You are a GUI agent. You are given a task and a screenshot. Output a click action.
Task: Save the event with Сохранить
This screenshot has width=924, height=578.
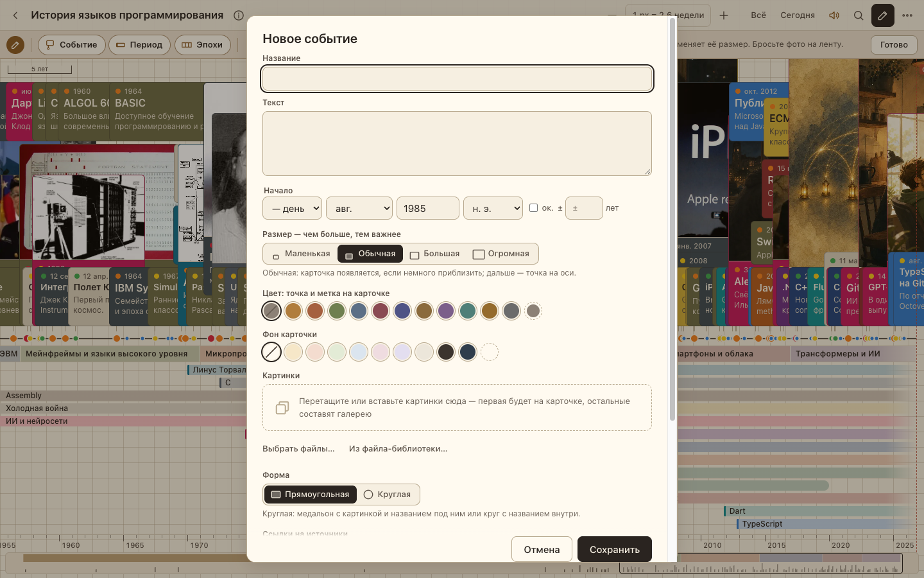coord(615,549)
